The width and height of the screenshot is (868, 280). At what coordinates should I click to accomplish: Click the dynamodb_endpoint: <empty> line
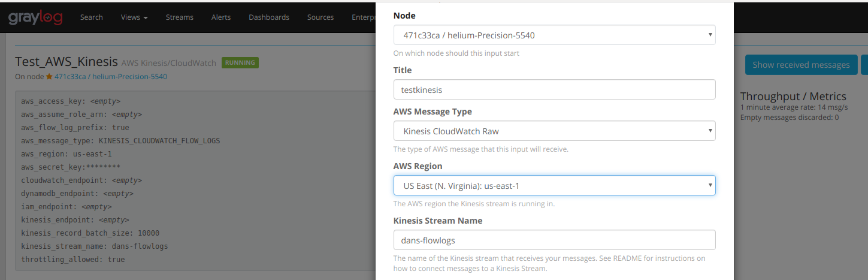(77, 194)
